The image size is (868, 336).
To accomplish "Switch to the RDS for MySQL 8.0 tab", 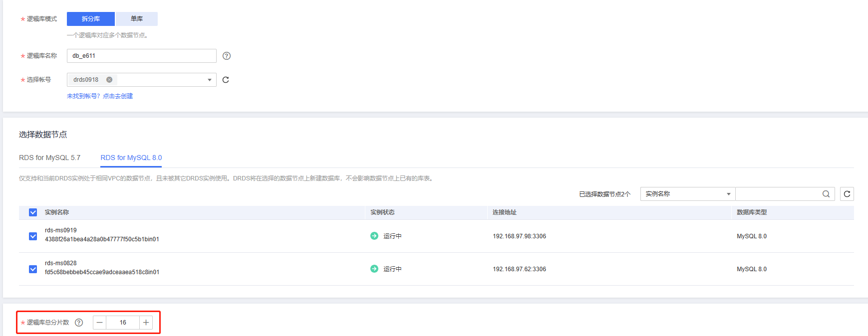I will (131, 158).
